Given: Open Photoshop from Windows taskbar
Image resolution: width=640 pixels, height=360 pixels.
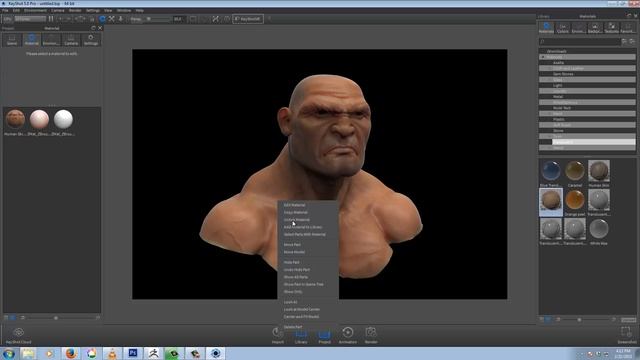Looking at the screenshot, I should pos(133,353).
